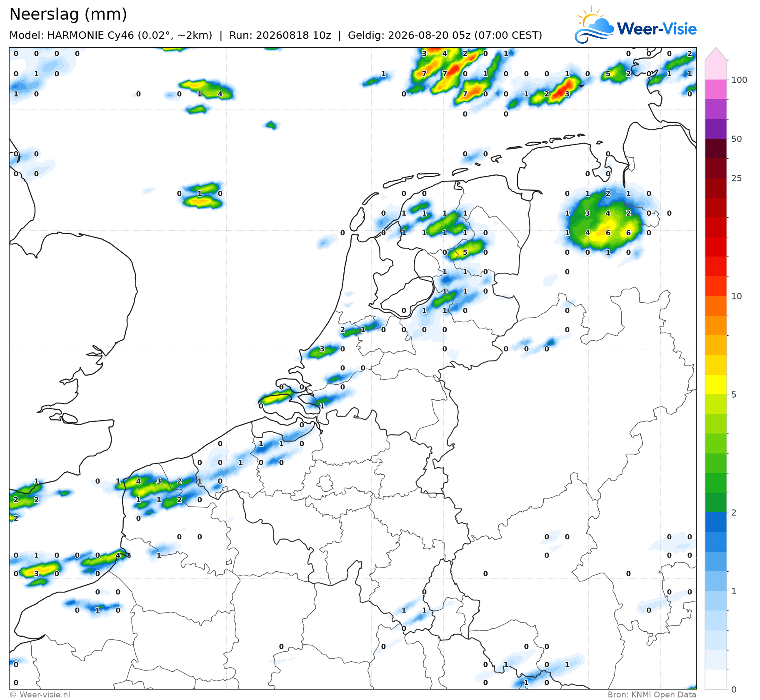This screenshot has width=760, height=700.
Task: Click the pink over-100 arrow tip of colorbar
Action: click(716, 54)
